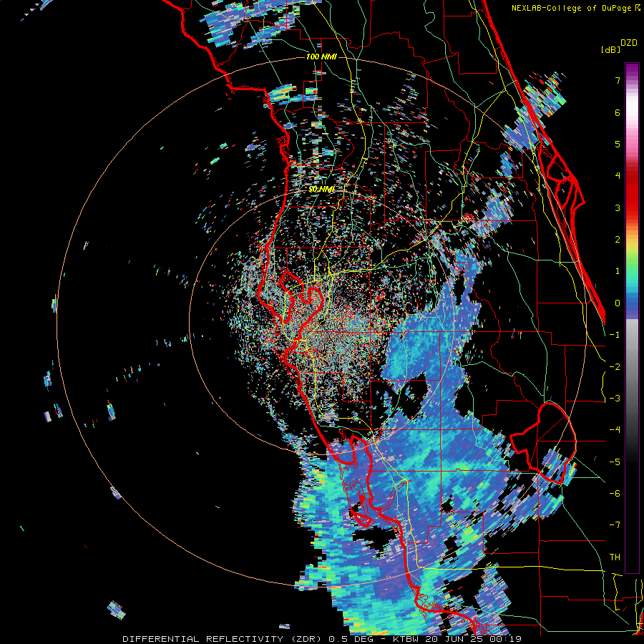This screenshot has height=644, width=644.
Task: Select the 1 tick label on color scale
Action: tap(618, 271)
